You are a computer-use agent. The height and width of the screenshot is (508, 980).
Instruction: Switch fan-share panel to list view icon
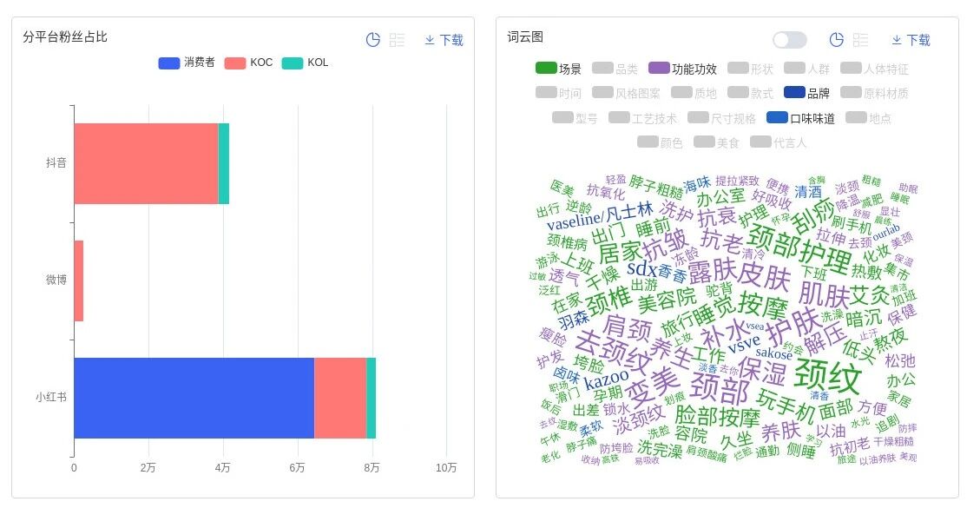(x=398, y=40)
